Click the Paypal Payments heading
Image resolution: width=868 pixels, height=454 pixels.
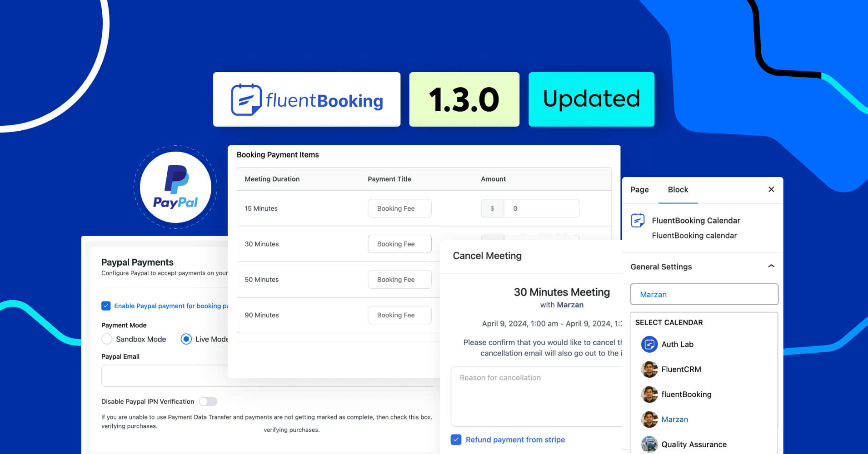click(137, 262)
